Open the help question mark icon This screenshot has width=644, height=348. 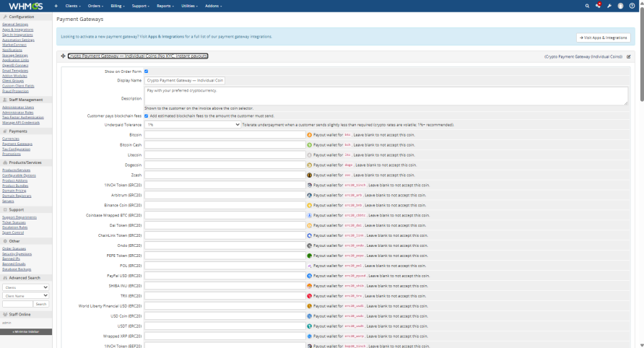pos(632,6)
